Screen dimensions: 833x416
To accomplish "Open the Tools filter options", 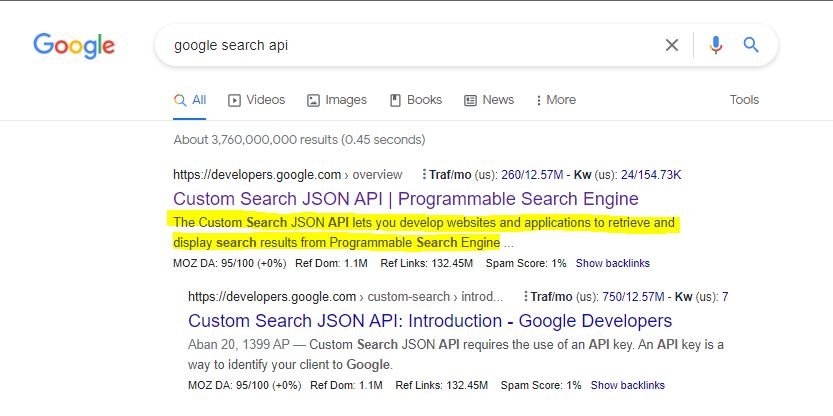I will 744,100.
